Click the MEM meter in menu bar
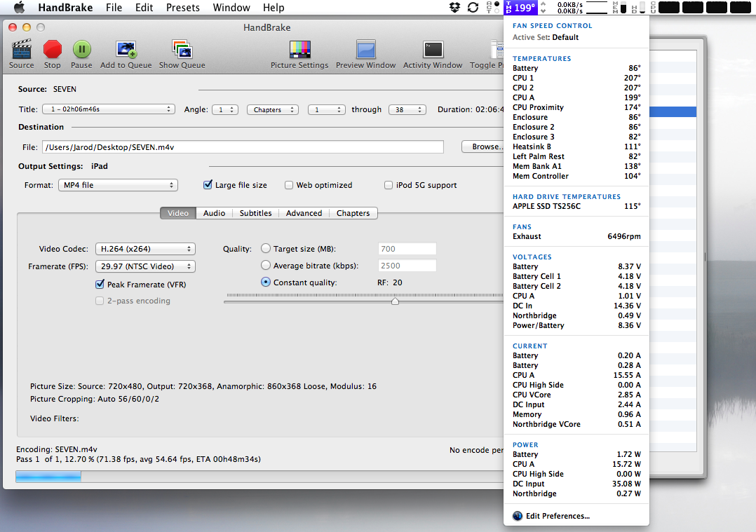This screenshot has height=532, width=756. (x=619, y=7)
